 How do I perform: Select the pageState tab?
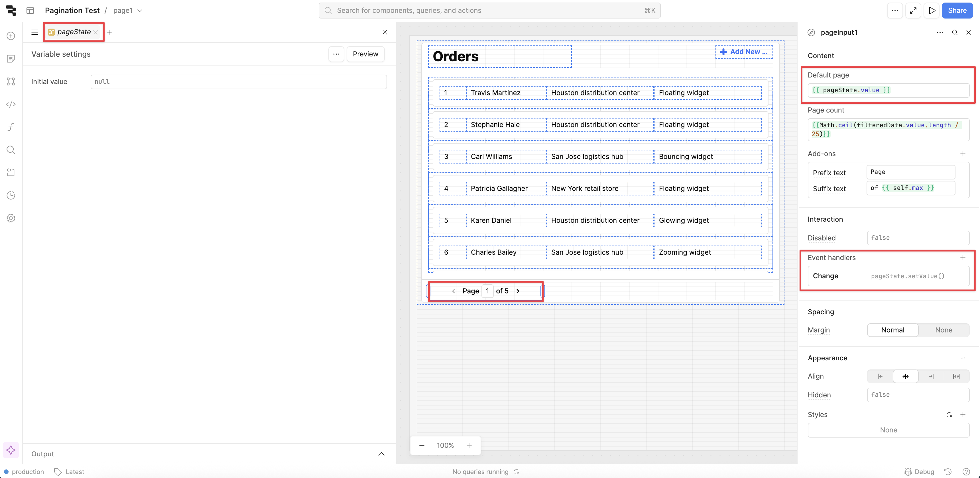(74, 32)
